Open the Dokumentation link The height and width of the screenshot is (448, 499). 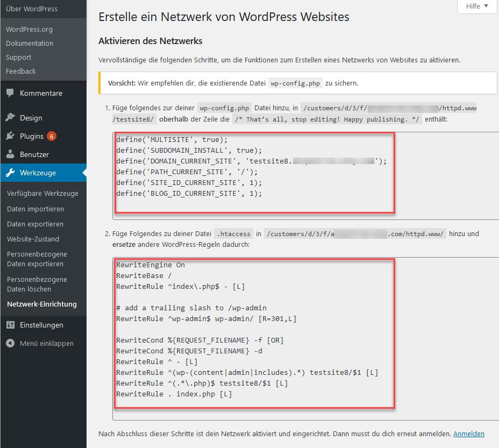click(30, 44)
